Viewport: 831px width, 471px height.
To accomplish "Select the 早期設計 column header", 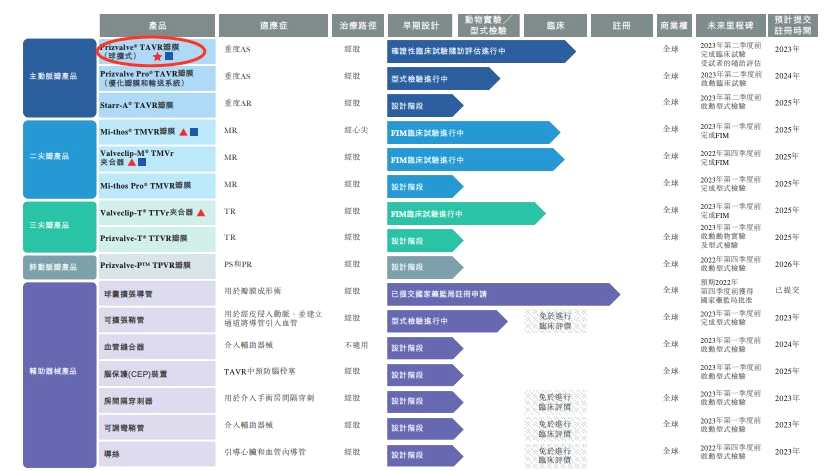I will (x=421, y=25).
